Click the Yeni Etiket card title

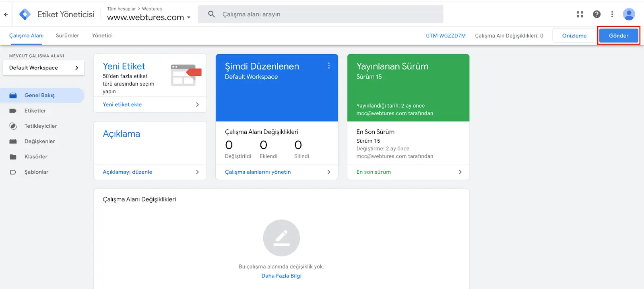coord(124,66)
